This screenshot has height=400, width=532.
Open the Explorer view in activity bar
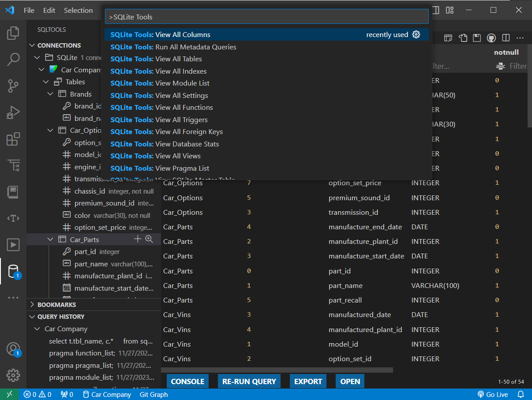click(x=13, y=33)
